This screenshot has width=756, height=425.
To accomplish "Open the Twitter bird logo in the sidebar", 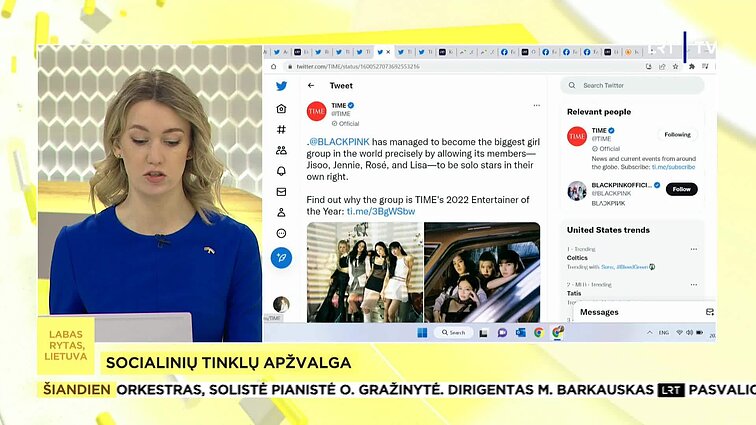I will pyautogui.click(x=282, y=86).
